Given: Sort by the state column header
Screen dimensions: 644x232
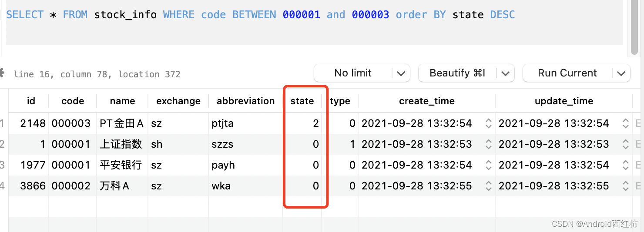Looking at the screenshot, I should click(x=302, y=101).
